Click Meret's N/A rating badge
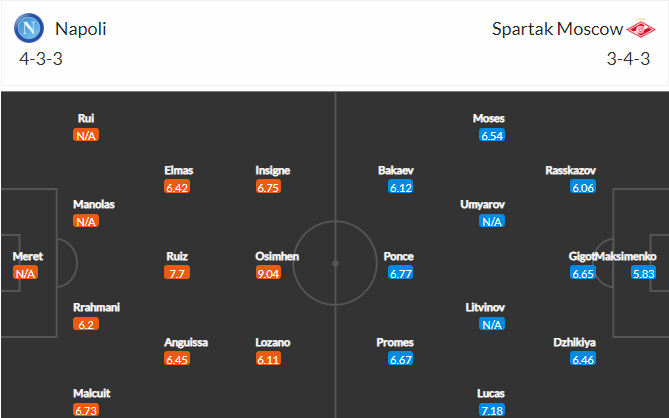Screen dimensions: 669x418 25,273
